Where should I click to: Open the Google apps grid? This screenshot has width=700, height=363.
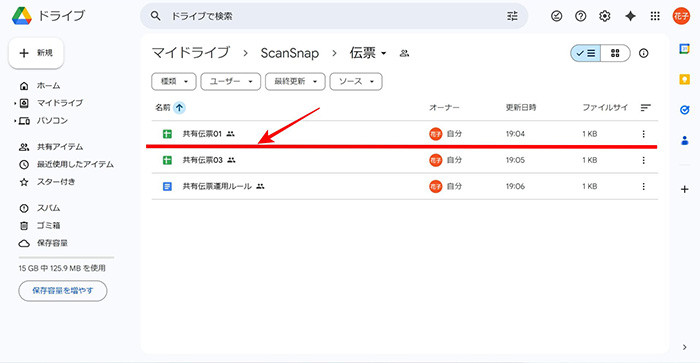655,16
